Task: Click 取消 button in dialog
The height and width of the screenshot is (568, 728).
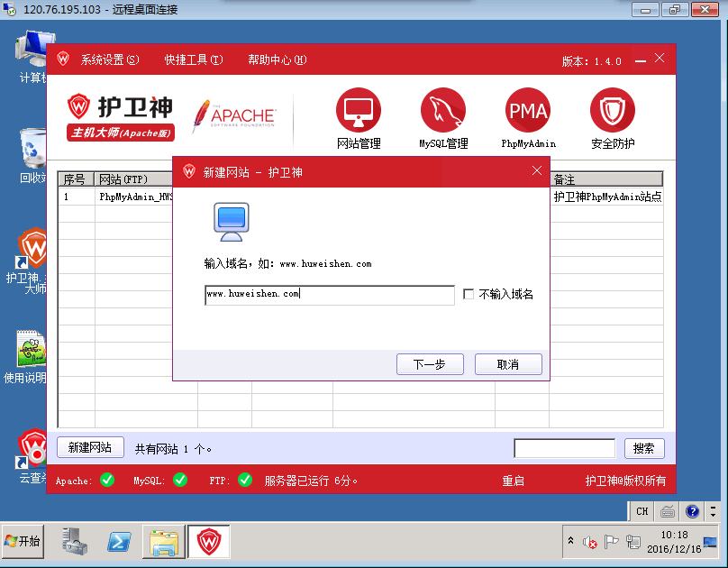Action: click(x=508, y=364)
